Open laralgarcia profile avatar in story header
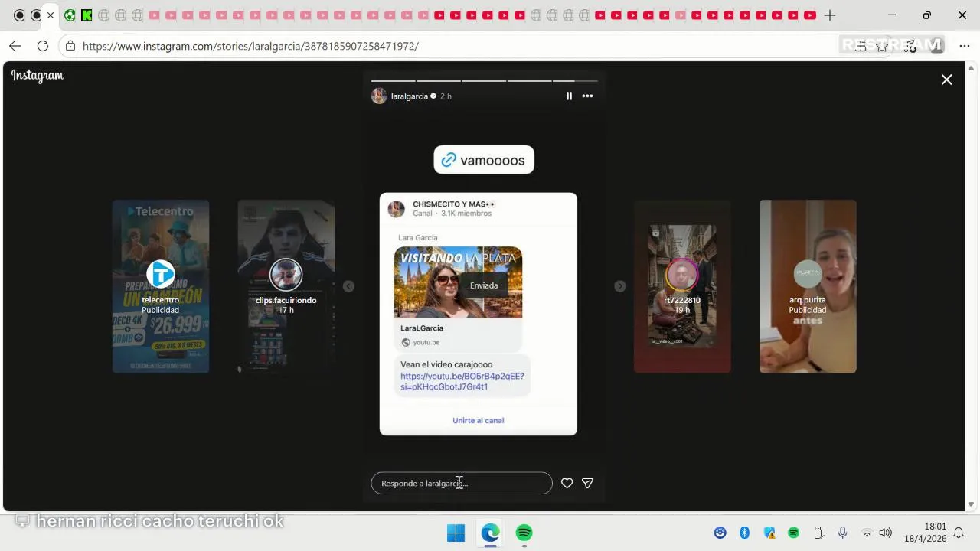Viewport: 980px width, 551px height. [379, 96]
